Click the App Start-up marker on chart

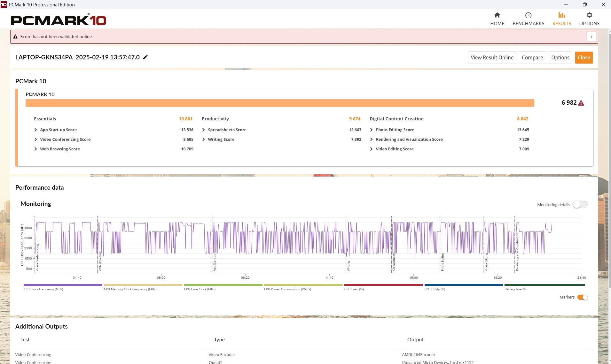click(x=215, y=262)
